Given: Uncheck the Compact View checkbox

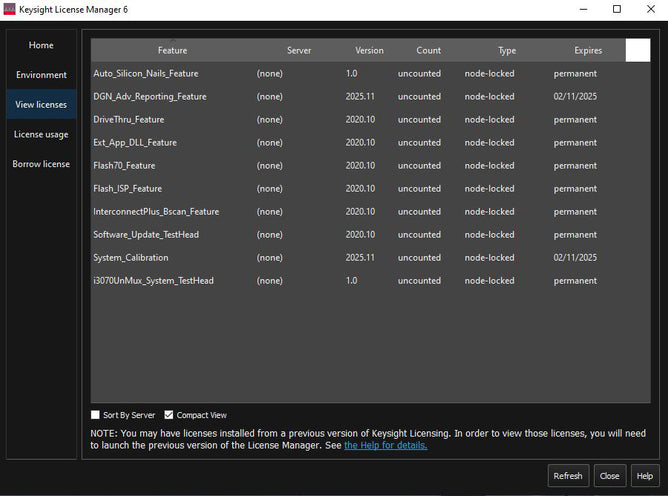Looking at the screenshot, I should pos(169,415).
